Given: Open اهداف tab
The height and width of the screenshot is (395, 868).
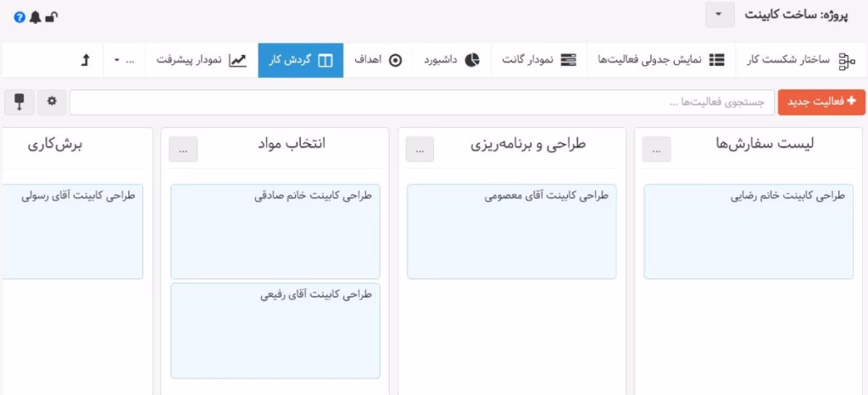Looking at the screenshot, I should [x=378, y=60].
